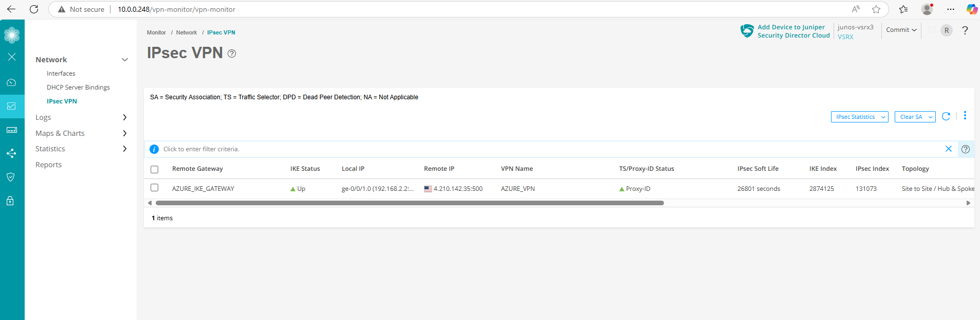This screenshot has width=980, height=320.
Task: Close the sidebar menu with the X icon
Action: 12,57
